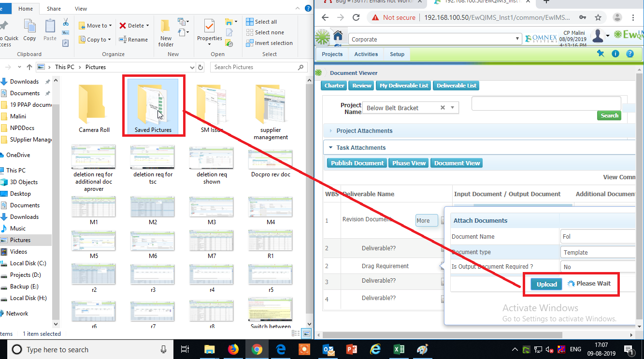
Task: Create a New folder from the ribbon
Action: tap(166, 33)
